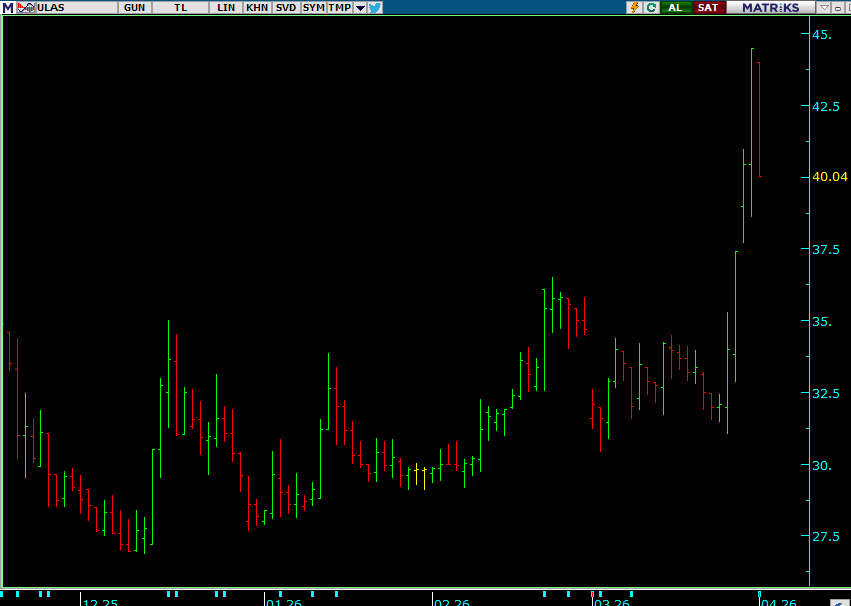This screenshot has width=851, height=606.
Task: Open the GUN period selector
Action: (x=135, y=8)
